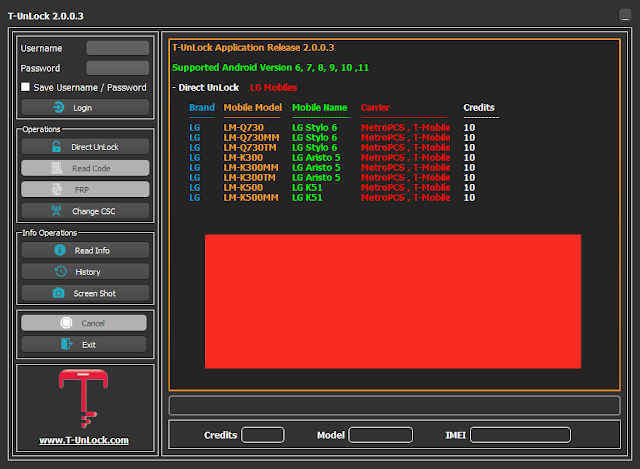Click the Read Code button text

point(91,168)
